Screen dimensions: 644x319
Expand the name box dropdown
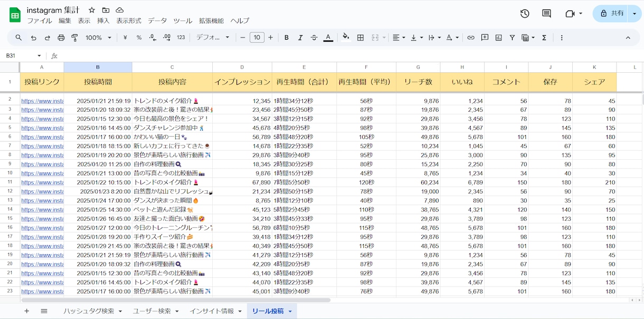(39, 56)
